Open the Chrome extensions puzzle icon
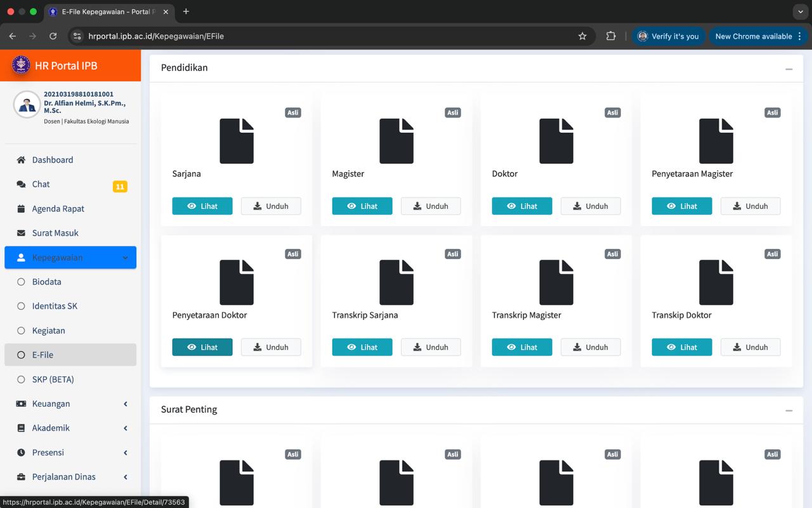 pos(611,36)
